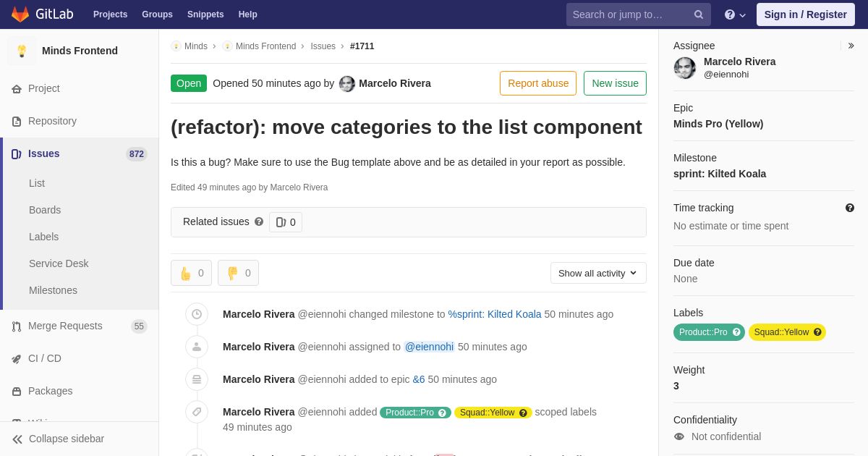Click the thumbs down reaction
The image size is (868, 456).
(x=238, y=273)
